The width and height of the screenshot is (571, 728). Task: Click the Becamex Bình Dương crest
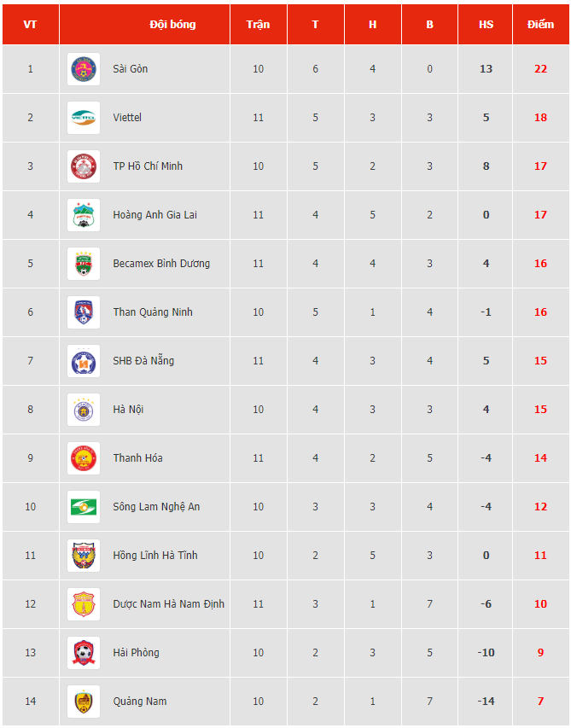coord(84,264)
